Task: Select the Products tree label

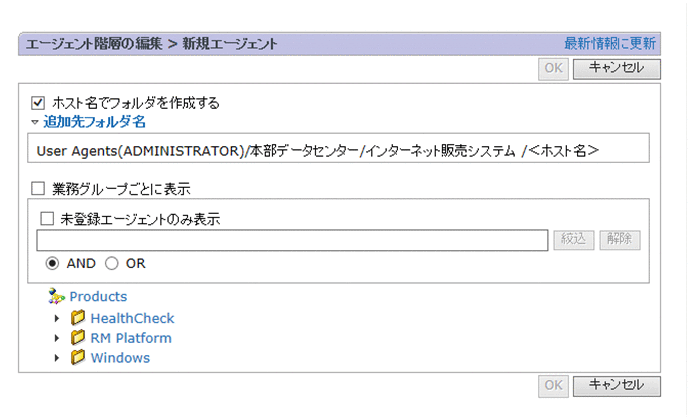Action: click(98, 297)
